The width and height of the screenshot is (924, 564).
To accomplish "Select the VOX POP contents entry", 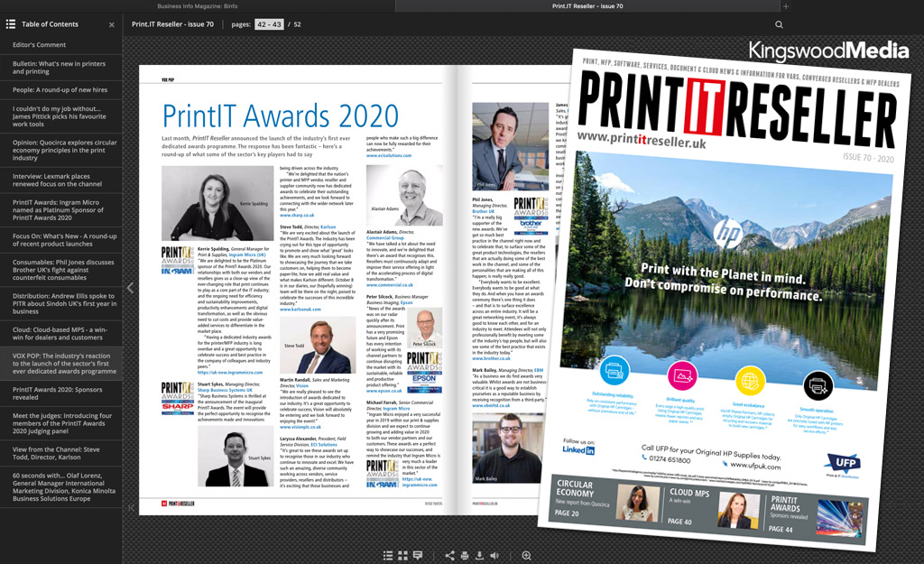I will tap(61, 364).
